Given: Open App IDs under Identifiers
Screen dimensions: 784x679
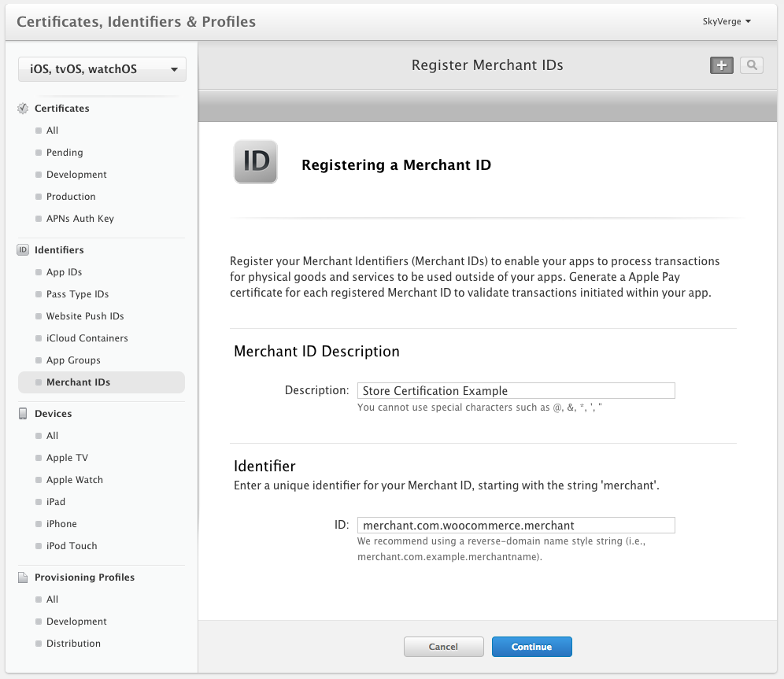Looking at the screenshot, I should (x=64, y=272).
